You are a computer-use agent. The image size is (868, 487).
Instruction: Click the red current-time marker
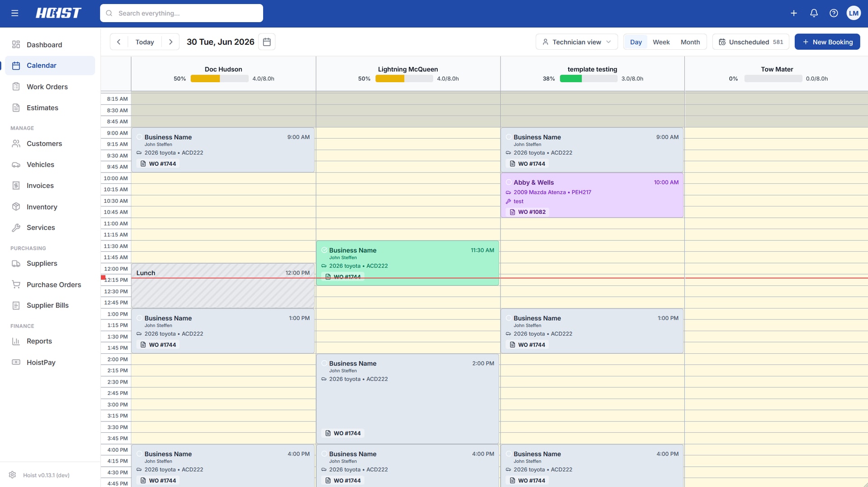coord(103,277)
